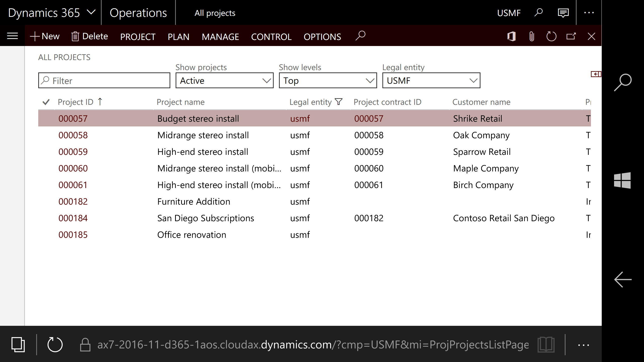This screenshot has height=362, width=644.
Task: Open the PROJECT ribbon tab
Action: [138, 37]
